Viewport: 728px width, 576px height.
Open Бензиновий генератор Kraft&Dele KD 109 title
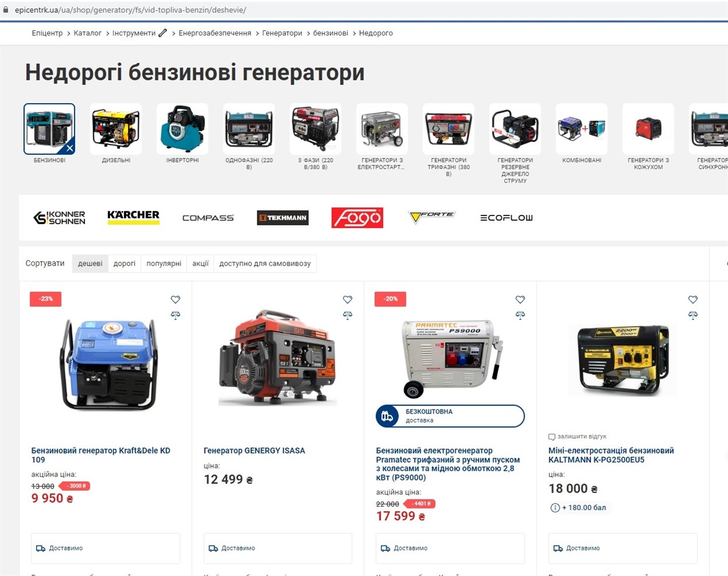[101, 455]
